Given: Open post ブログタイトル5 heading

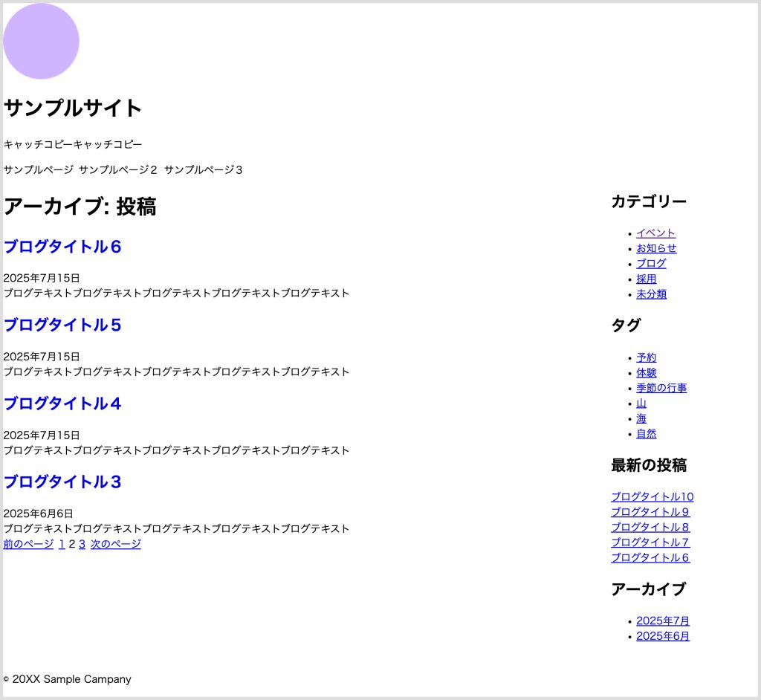Looking at the screenshot, I should coord(62,325).
